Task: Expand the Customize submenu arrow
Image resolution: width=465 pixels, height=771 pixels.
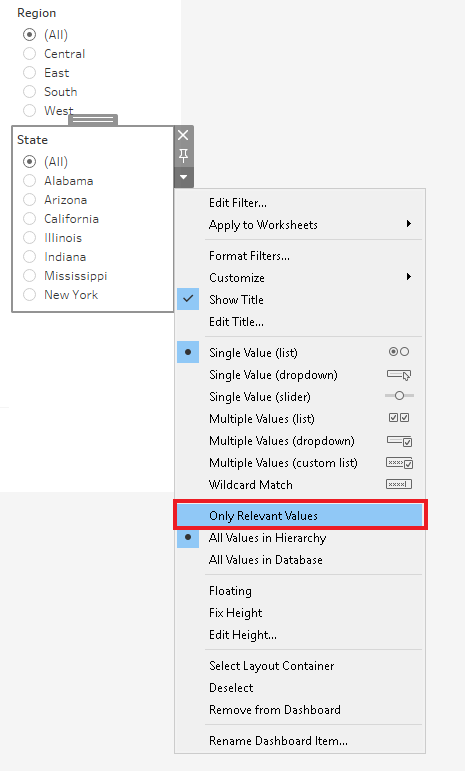Action: tap(408, 277)
